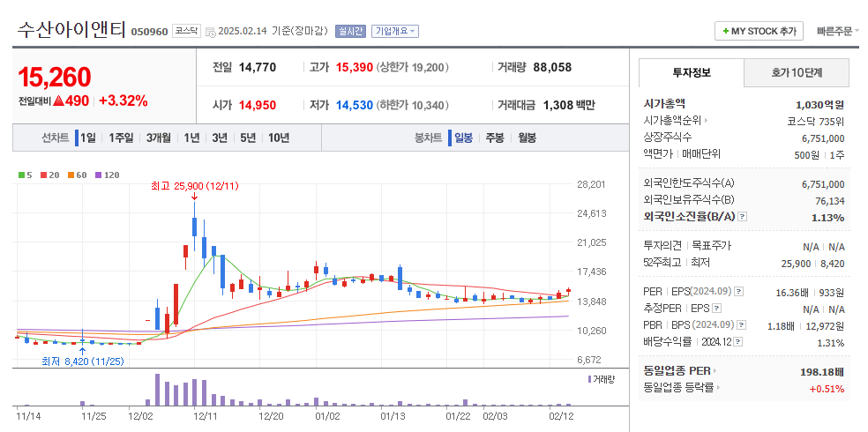
Task: Click the current price 15,260
Action: tap(55, 78)
